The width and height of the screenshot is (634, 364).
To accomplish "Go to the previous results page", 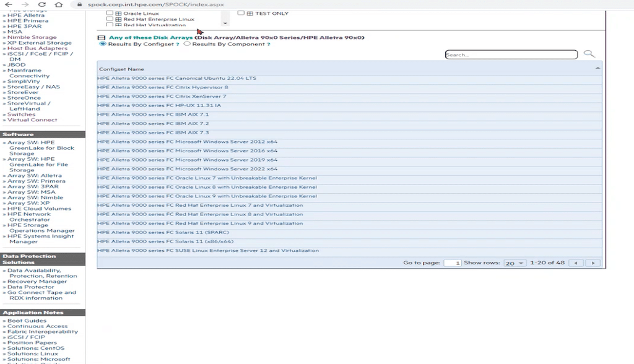I will (x=576, y=263).
